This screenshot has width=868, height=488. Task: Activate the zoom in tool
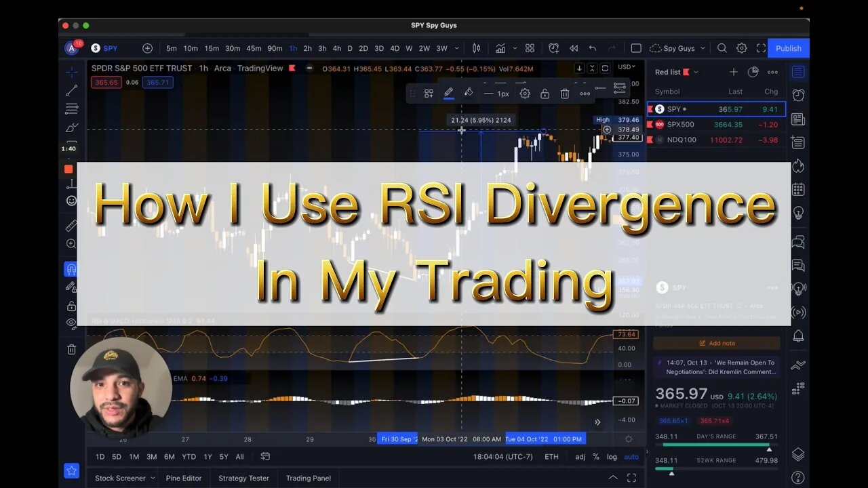pos(71,244)
